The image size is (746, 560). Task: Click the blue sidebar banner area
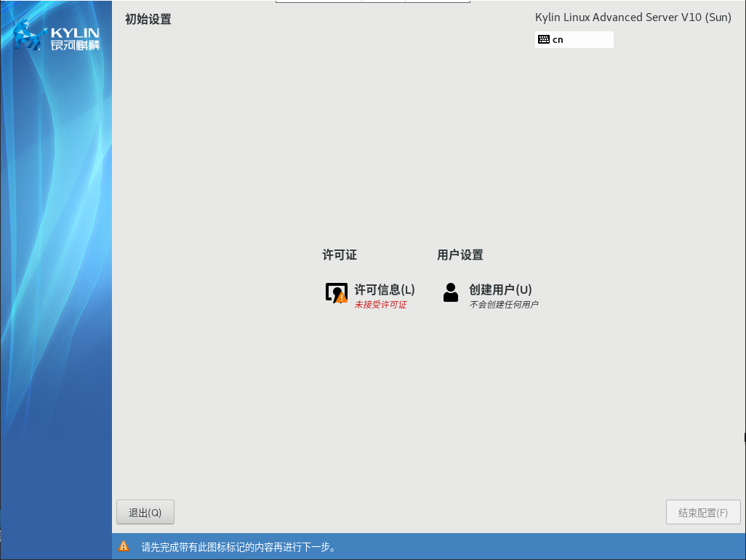(56, 291)
